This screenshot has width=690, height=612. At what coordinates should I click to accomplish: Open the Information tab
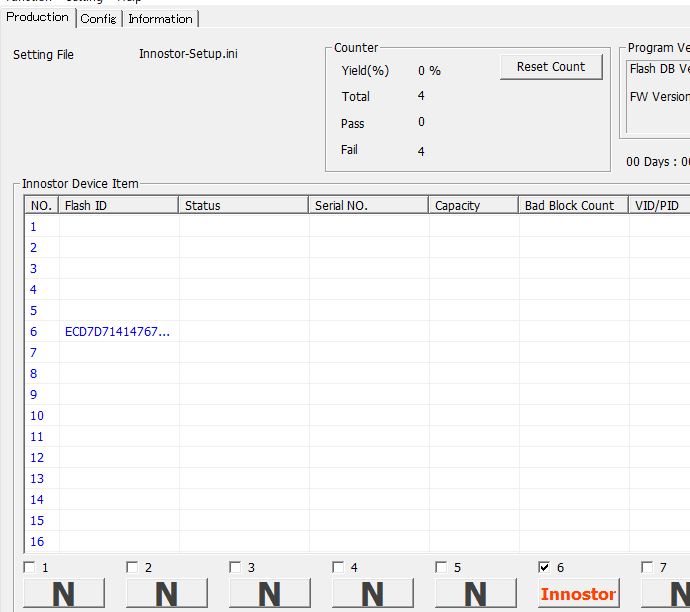click(161, 19)
